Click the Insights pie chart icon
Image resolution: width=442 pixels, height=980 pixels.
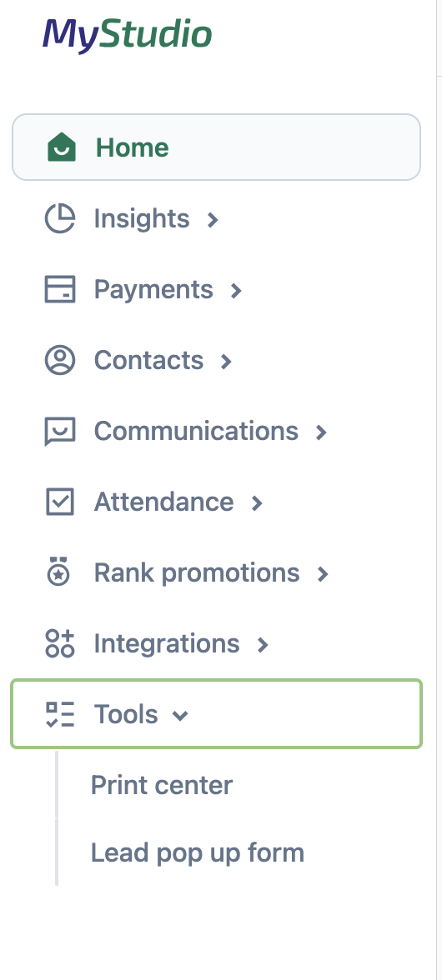pos(60,218)
